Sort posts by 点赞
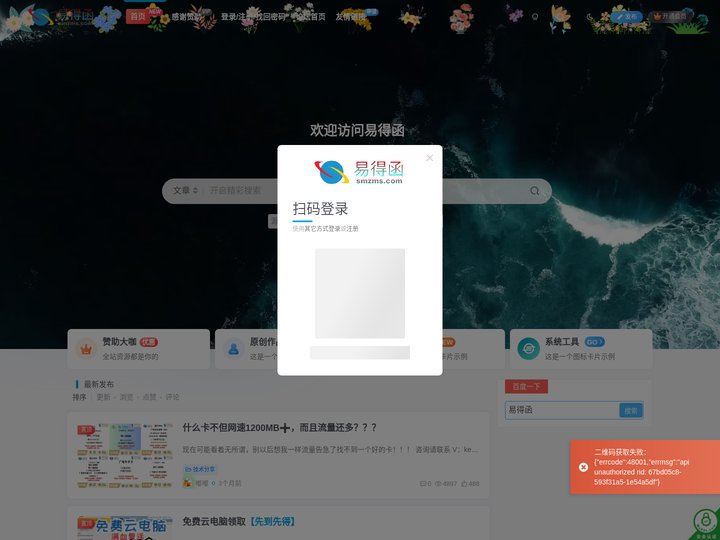Screen dimensions: 720x540 (x=149, y=397)
